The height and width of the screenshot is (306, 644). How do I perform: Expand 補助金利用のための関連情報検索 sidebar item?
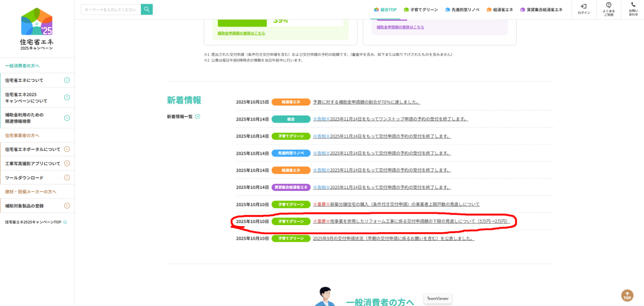(67, 118)
